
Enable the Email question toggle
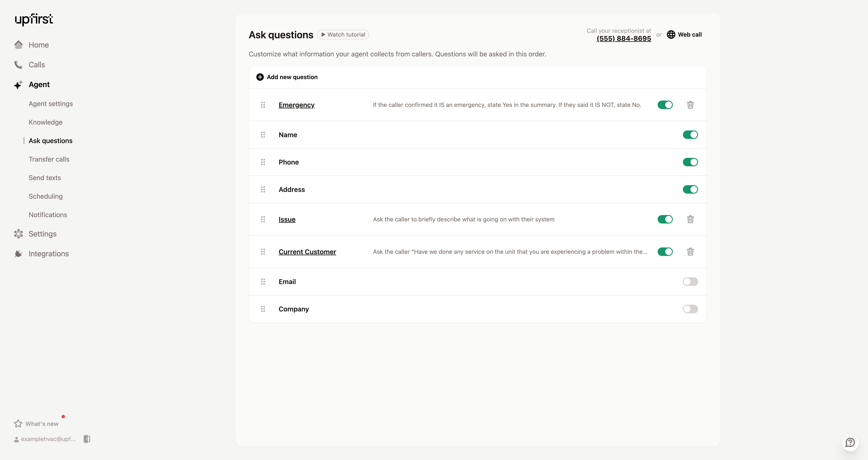[x=690, y=282]
